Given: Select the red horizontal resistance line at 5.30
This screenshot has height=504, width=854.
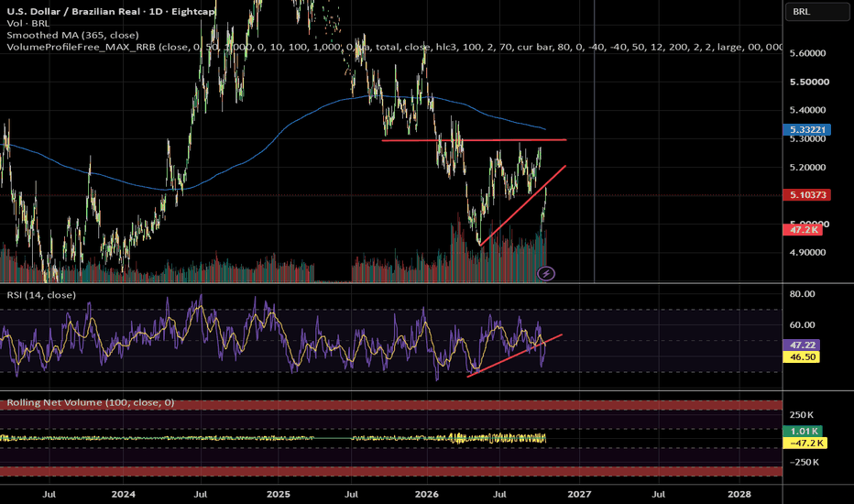Looking at the screenshot, I should (474, 140).
